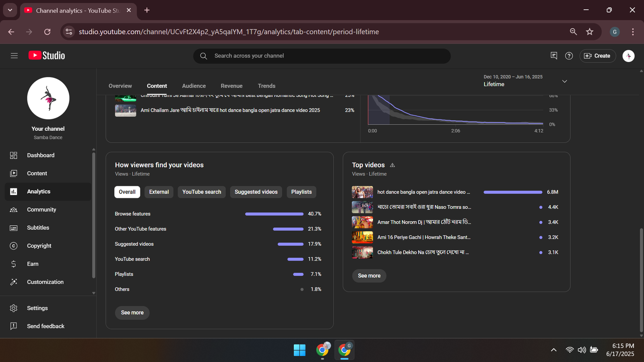
Task: Click the YouTube Studio logo
Action: point(47,56)
